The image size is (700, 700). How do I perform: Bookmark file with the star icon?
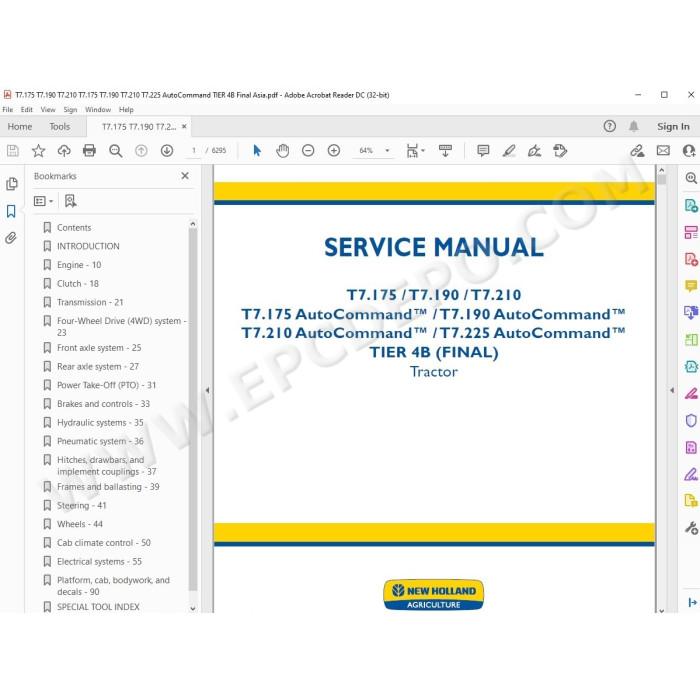[38, 150]
